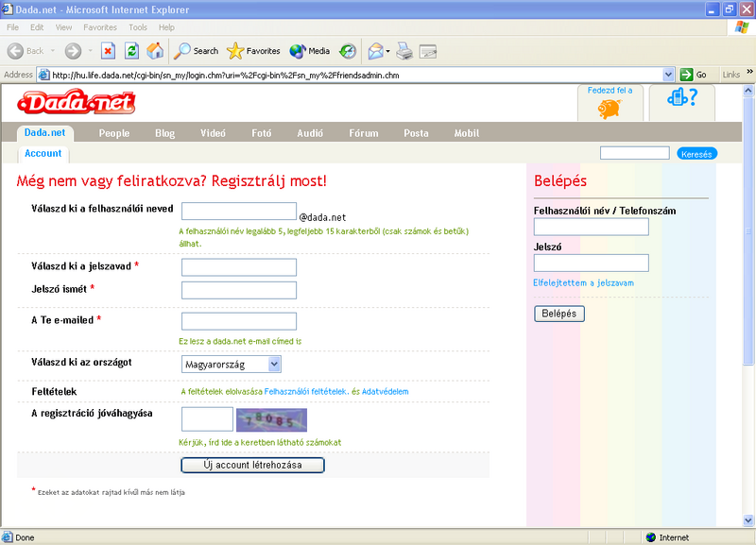
Task: Expand the address bar dropdown
Action: tap(668, 75)
